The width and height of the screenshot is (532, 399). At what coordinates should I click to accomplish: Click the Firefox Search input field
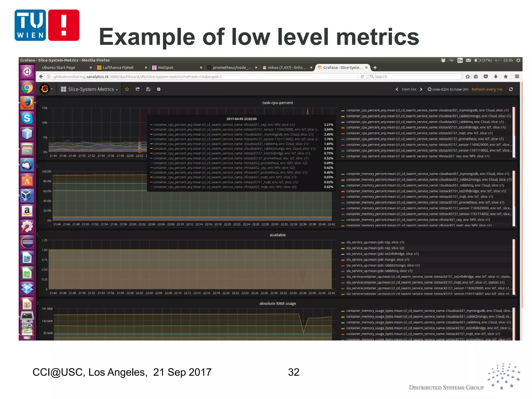click(x=416, y=77)
